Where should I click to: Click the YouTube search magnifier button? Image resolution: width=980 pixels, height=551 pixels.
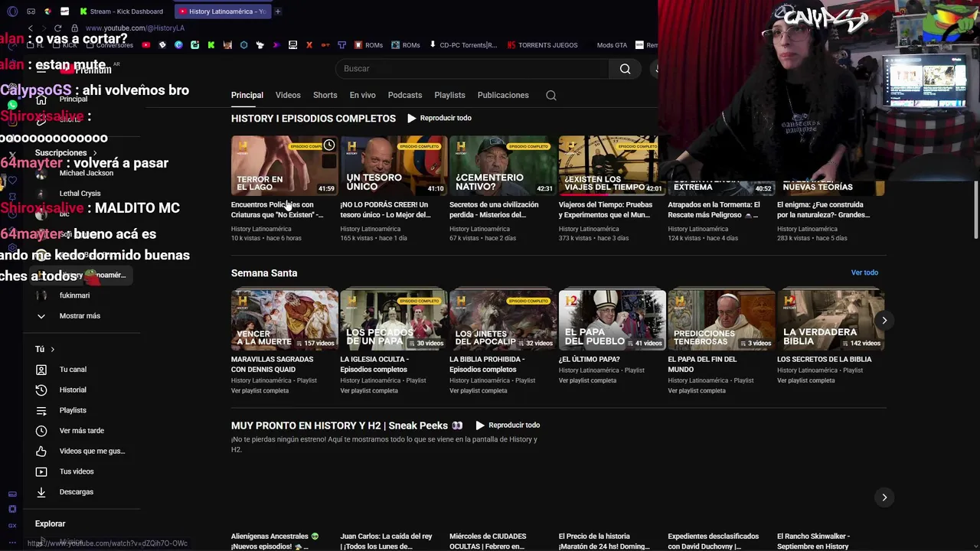click(x=625, y=69)
